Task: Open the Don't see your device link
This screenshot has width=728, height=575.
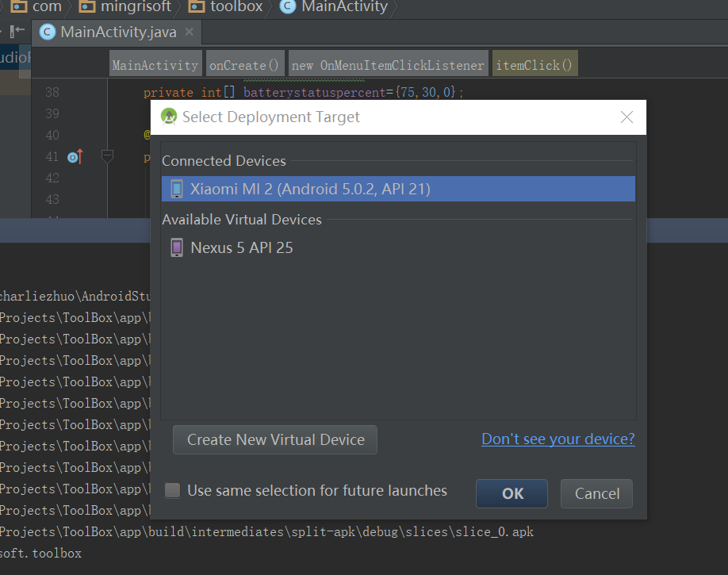Action: (x=557, y=439)
